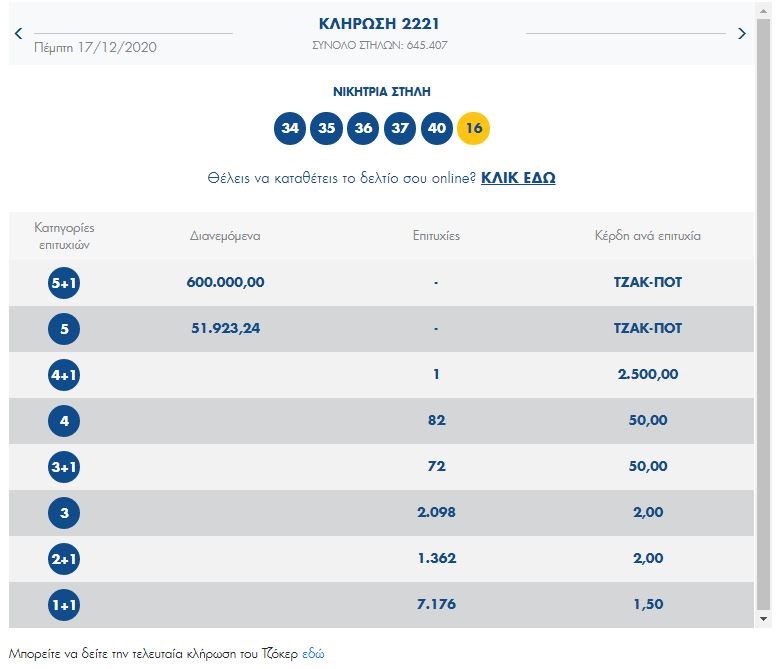
Task: Open the ΚΛΙΚ ΕΔΩ online ticket link
Action: pos(518,178)
